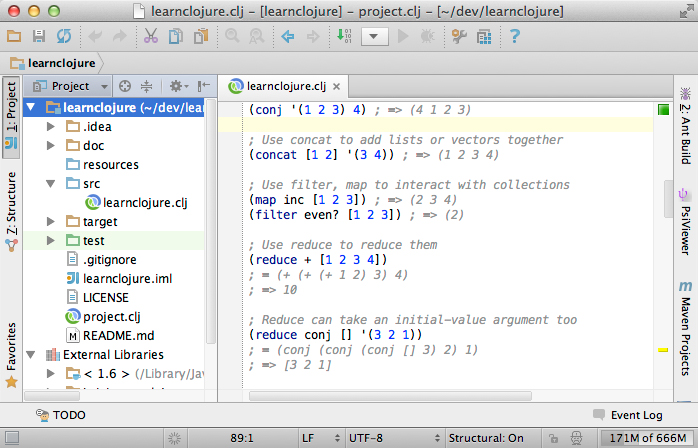Start debugging with the bug icon
The image size is (698, 448).
(x=427, y=37)
